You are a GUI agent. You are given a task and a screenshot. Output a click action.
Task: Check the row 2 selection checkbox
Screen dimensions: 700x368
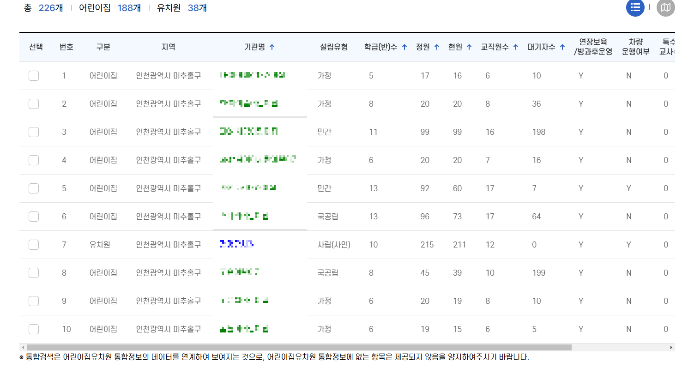[33, 104]
